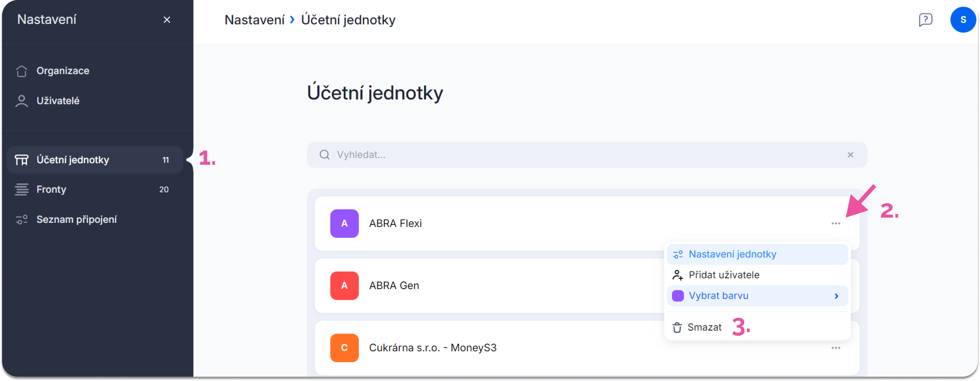
Task: Click the Nastavení jednotky sliders icon
Action: [678, 254]
